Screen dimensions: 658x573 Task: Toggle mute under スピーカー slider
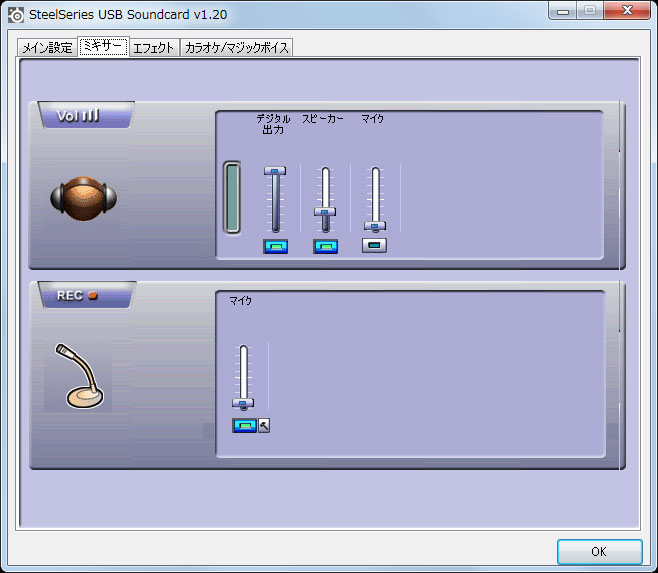click(326, 246)
